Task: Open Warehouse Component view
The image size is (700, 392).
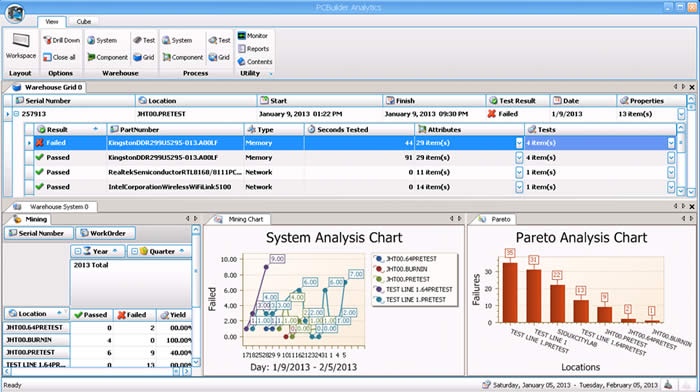Action: [107, 57]
